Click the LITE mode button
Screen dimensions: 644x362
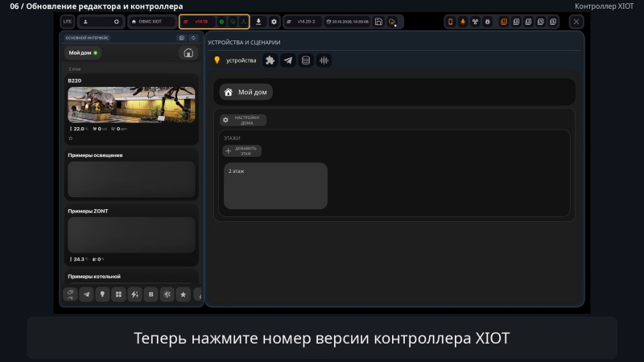tap(68, 22)
